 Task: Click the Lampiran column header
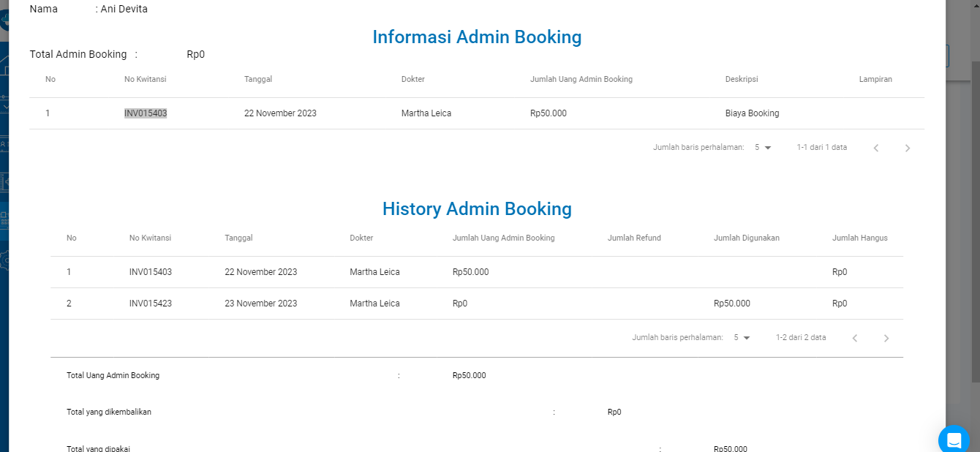(x=875, y=79)
